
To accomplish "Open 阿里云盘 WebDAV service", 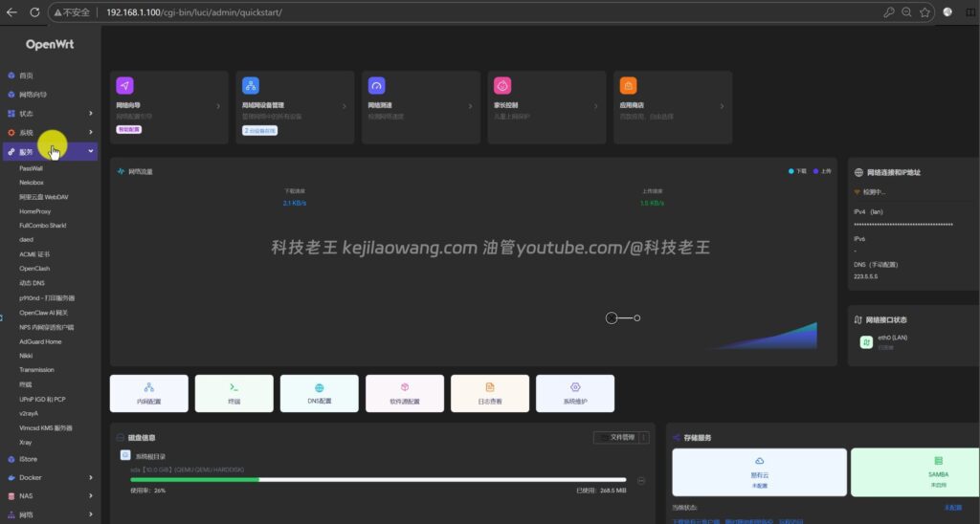I will click(x=44, y=197).
